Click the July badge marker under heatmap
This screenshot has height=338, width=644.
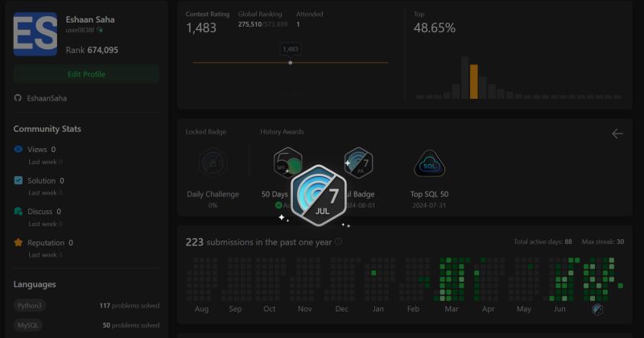[597, 309]
